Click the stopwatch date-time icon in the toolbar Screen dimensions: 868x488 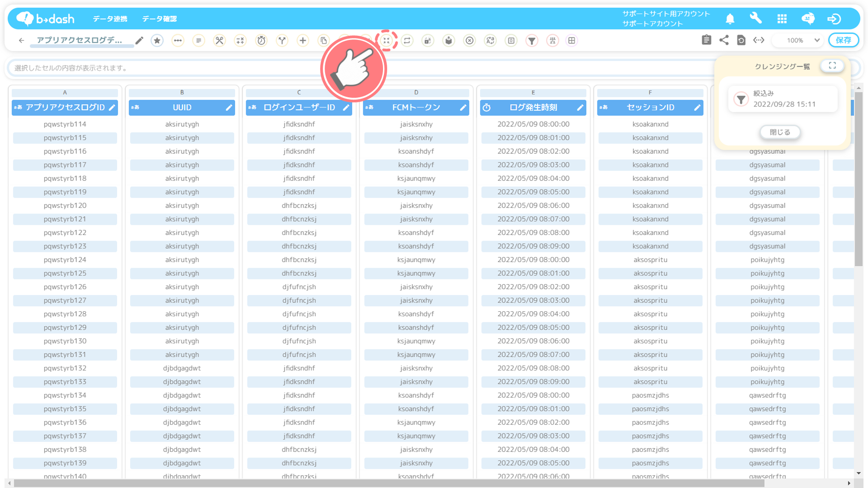[261, 40]
